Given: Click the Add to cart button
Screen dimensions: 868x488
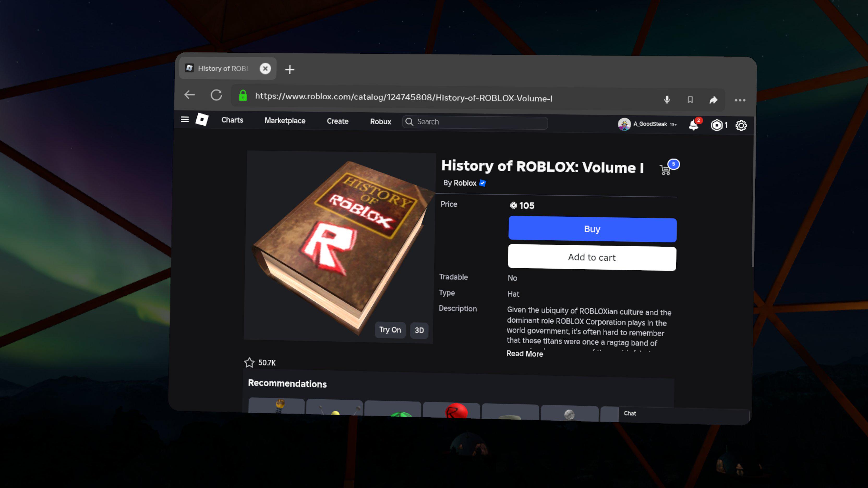Looking at the screenshot, I should point(592,258).
